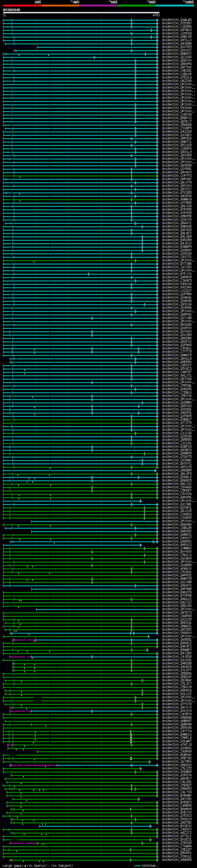197x868 pixels.
Task: Open hit UniRef100_P46800
Action: tap(177, 633)
